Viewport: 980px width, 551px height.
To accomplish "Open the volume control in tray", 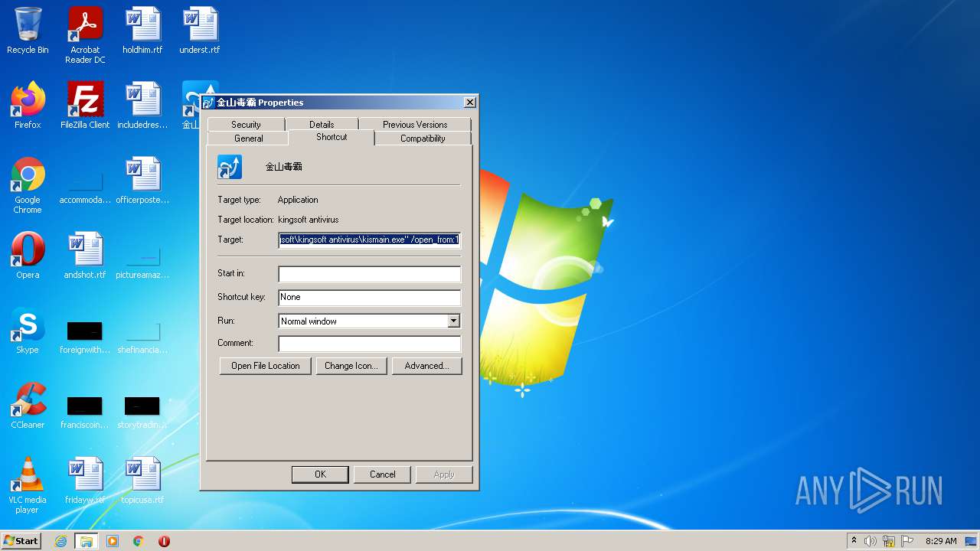I will pos(871,541).
